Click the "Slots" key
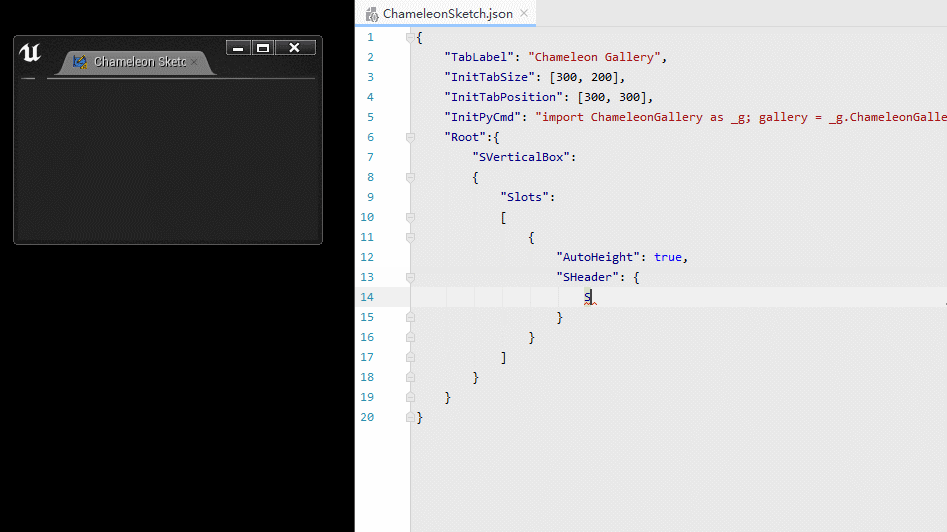Viewport: 947px width, 532px height. 524,197
